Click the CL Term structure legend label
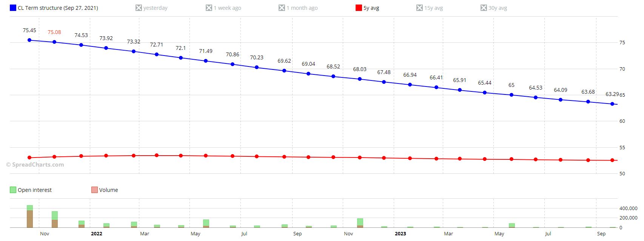Image resolution: width=644 pixels, height=241 pixels. pos(58,8)
